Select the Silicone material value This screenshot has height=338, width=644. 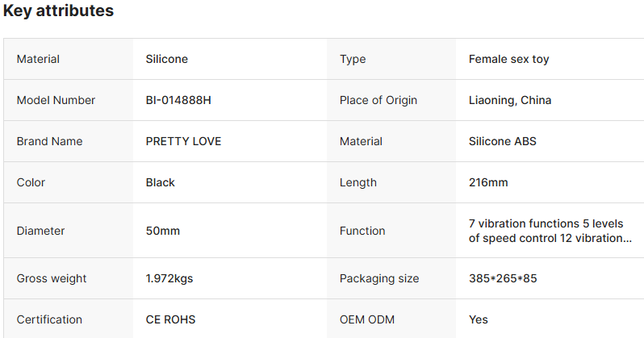tap(167, 59)
